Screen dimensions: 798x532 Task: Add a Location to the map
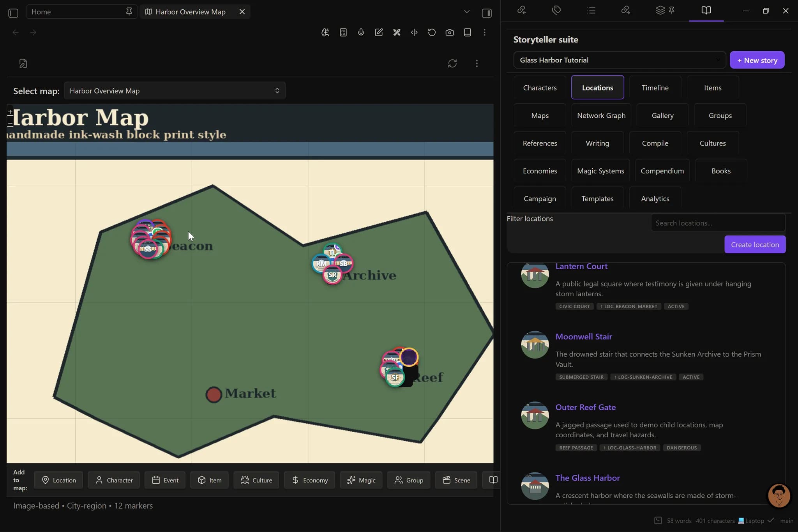[x=58, y=480]
